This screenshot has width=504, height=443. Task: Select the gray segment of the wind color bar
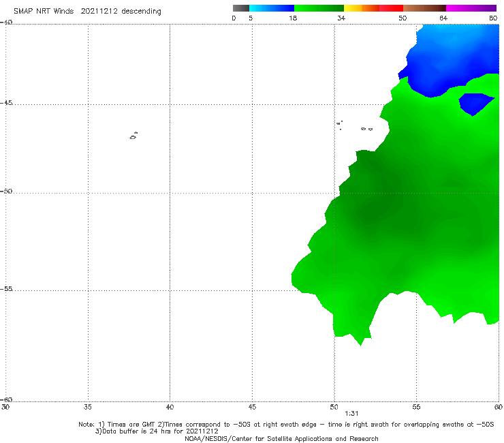point(240,8)
